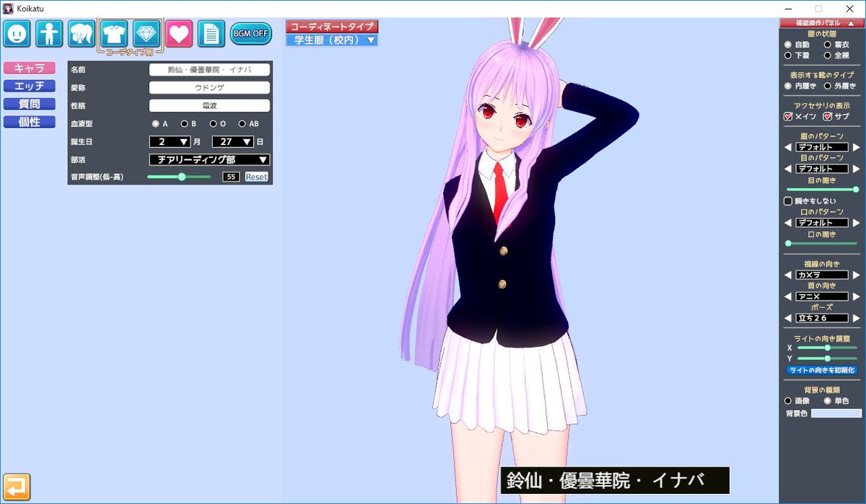
Task: Select 外履き shoe type
Action: tap(828, 86)
